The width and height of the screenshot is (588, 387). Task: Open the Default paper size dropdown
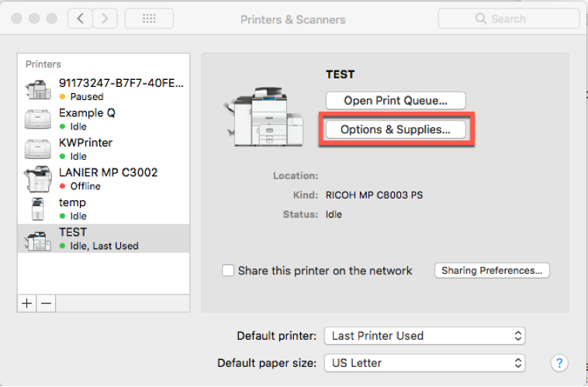coord(424,363)
